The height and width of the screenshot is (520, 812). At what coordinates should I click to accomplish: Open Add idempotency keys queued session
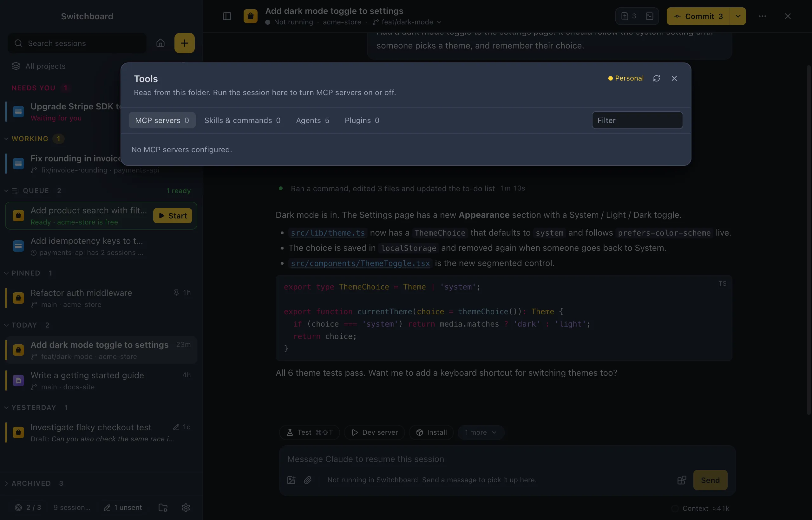(101, 246)
